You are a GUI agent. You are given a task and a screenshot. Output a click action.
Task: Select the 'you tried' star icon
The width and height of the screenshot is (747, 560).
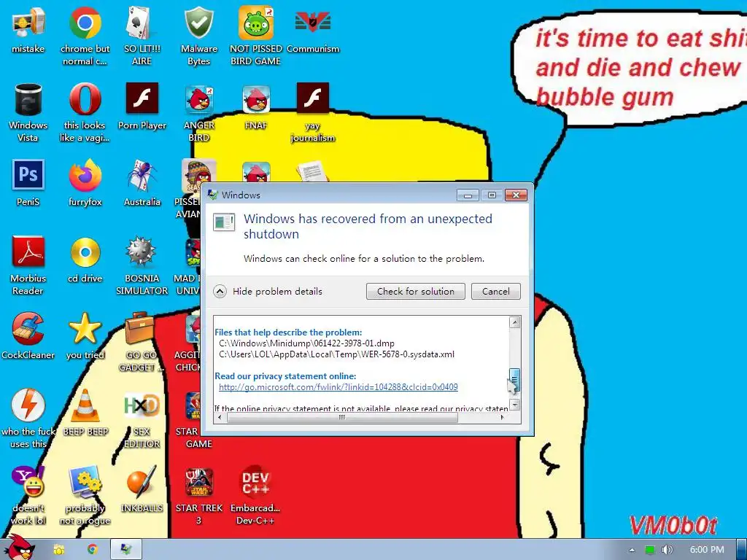[x=85, y=336]
